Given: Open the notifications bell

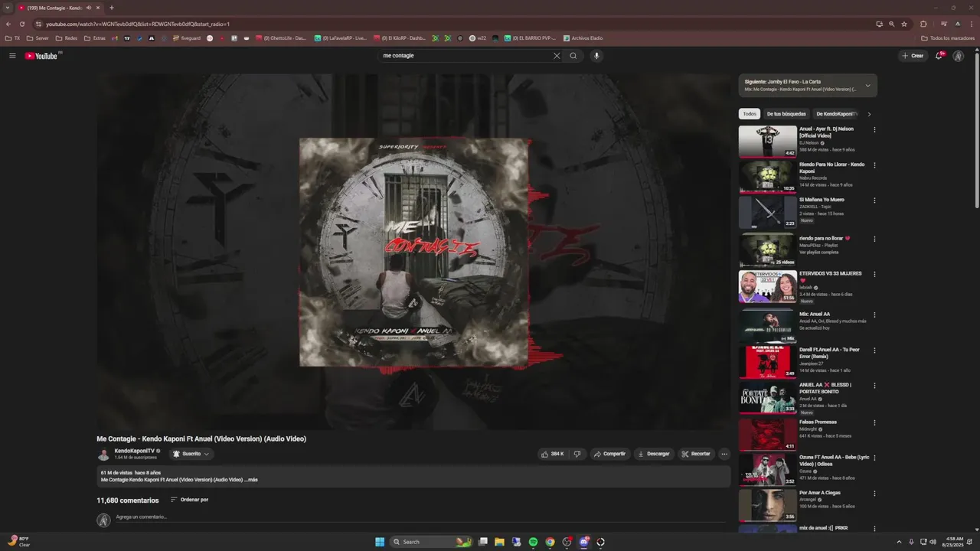Looking at the screenshot, I should (939, 56).
